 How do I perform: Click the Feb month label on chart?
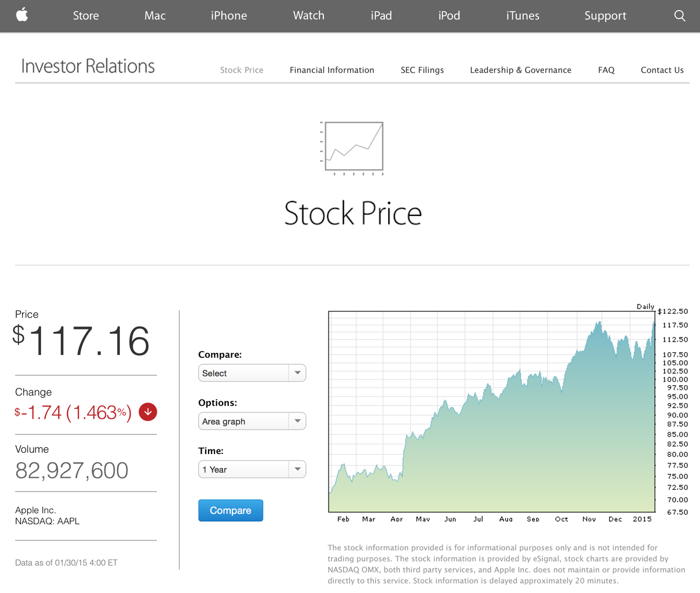(344, 519)
